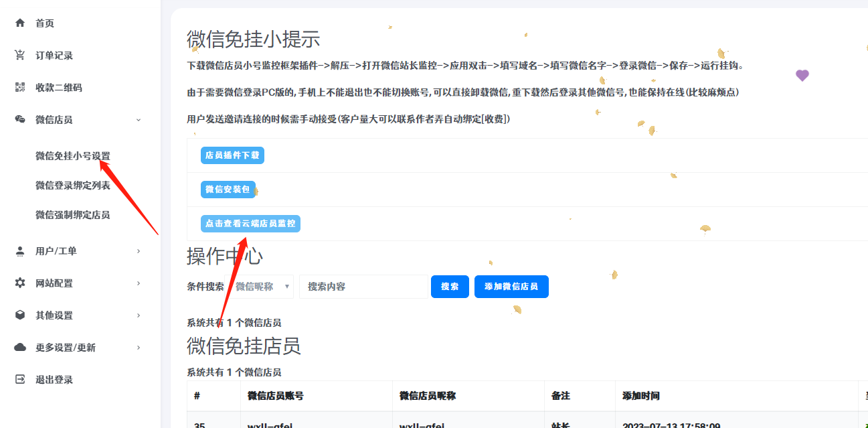Open the 微信昵称 search condition dropdown

[261, 286]
